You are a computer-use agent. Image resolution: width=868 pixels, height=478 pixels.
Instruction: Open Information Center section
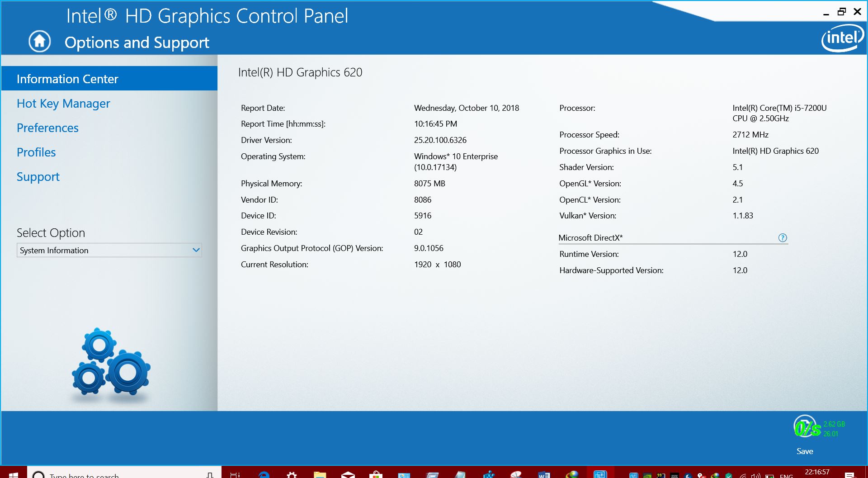coord(109,79)
